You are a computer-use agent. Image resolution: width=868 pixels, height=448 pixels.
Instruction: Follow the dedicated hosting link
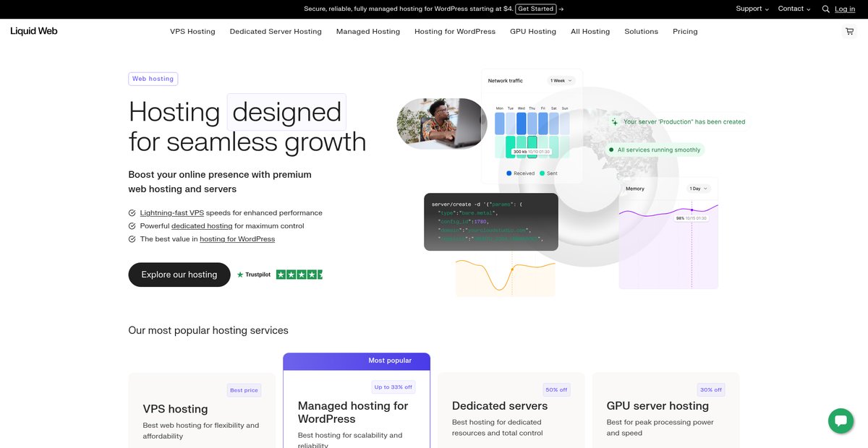click(x=202, y=226)
